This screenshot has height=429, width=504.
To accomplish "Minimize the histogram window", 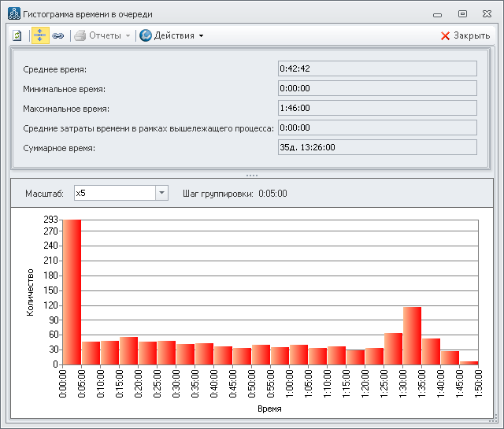I will [437, 13].
